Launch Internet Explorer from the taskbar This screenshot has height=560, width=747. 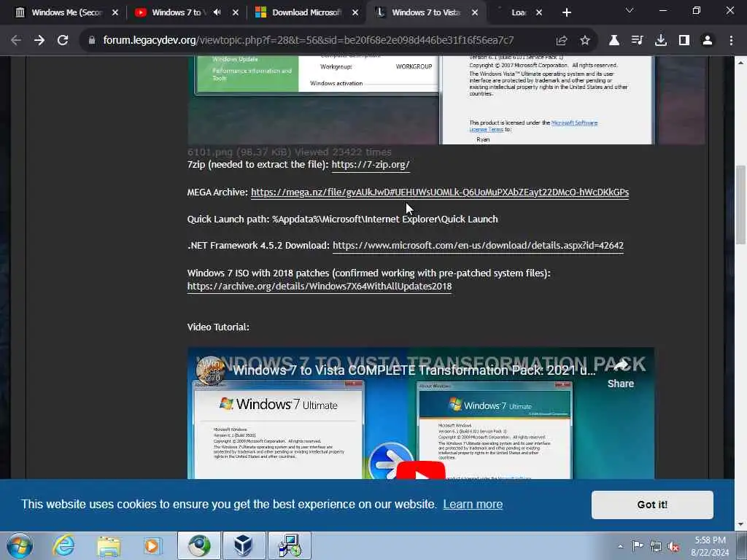[x=64, y=545]
